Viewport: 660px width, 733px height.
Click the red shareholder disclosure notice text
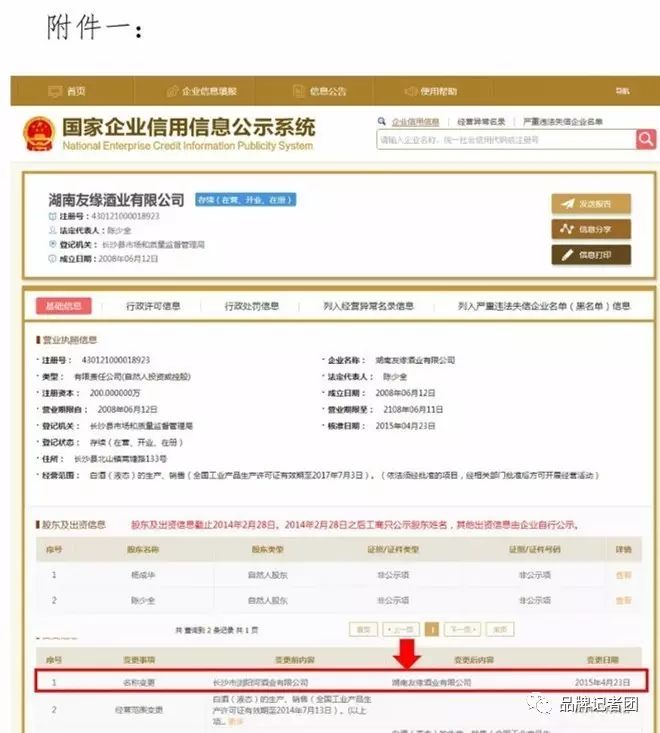(355, 525)
